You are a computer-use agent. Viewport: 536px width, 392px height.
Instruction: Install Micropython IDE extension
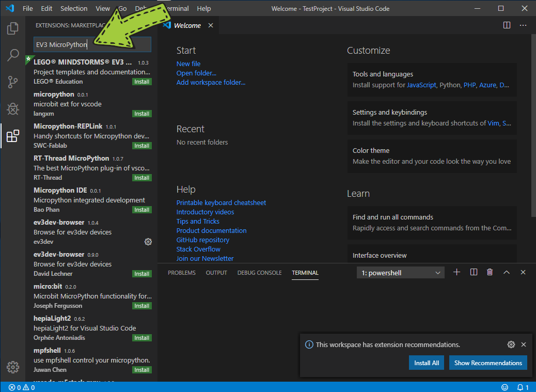coord(142,210)
